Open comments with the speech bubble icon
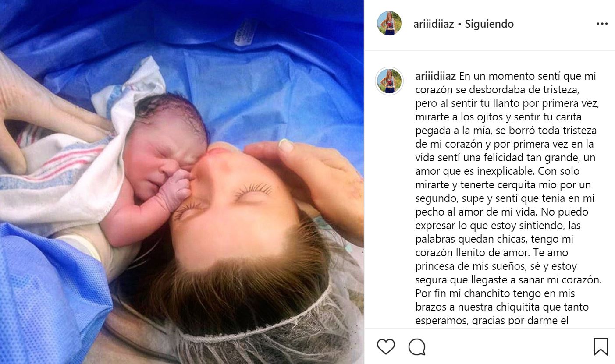This screenshot has height=364, width=615. point(417,347)
